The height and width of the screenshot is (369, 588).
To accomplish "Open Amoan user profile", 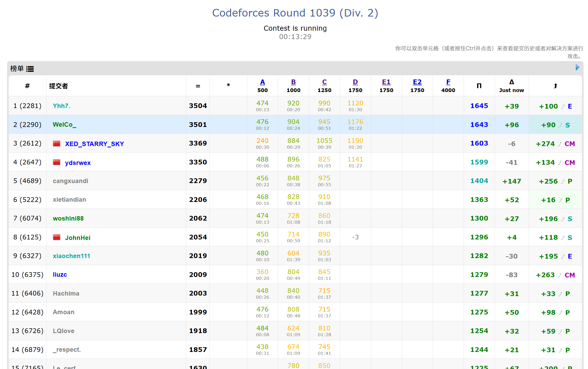I will pyautogui.click(x=63, y=312).
